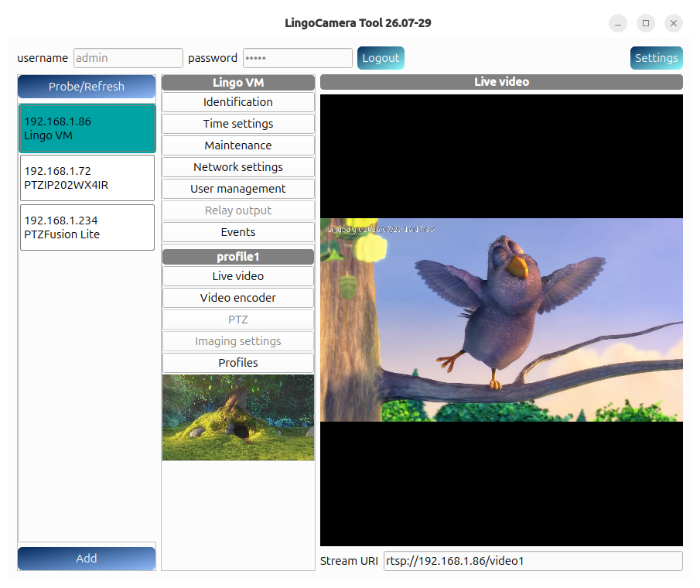Open the Settings button

656,58
